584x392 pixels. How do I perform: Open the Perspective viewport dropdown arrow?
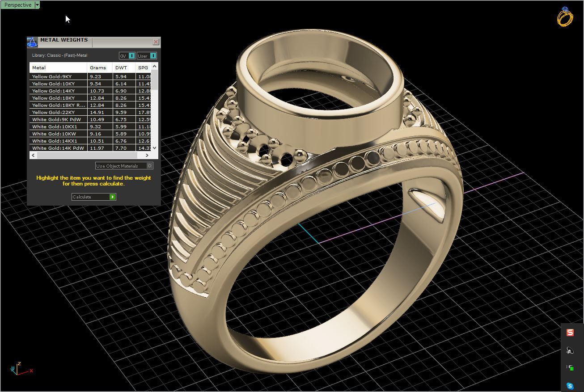point(37,5)
